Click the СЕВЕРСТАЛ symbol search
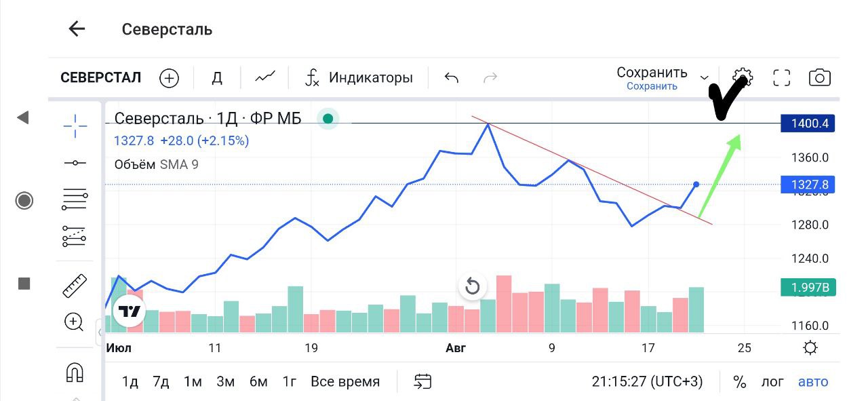 (101, 78)
